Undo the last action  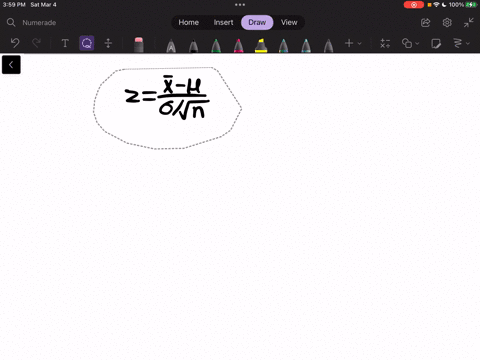coord(15,43)
